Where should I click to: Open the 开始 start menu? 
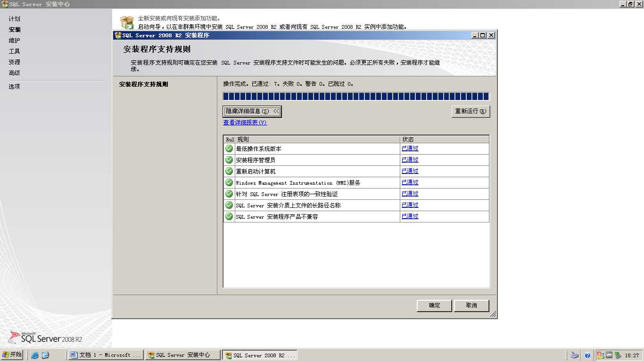pos(12,355)
